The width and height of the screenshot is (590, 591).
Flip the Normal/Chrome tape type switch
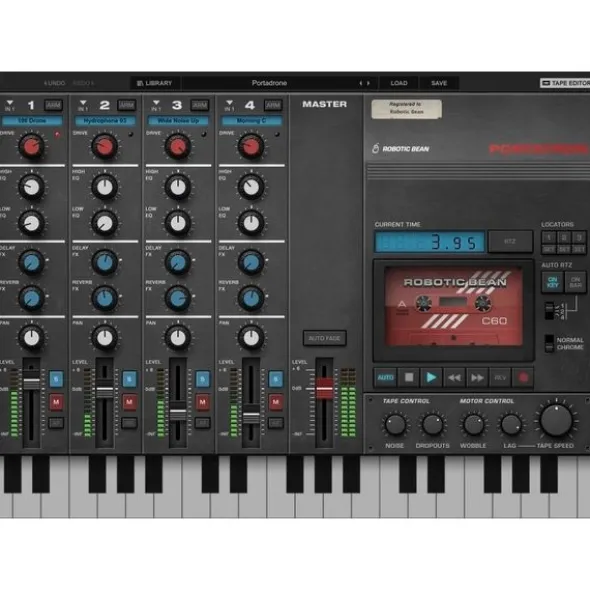pos(549,343)
